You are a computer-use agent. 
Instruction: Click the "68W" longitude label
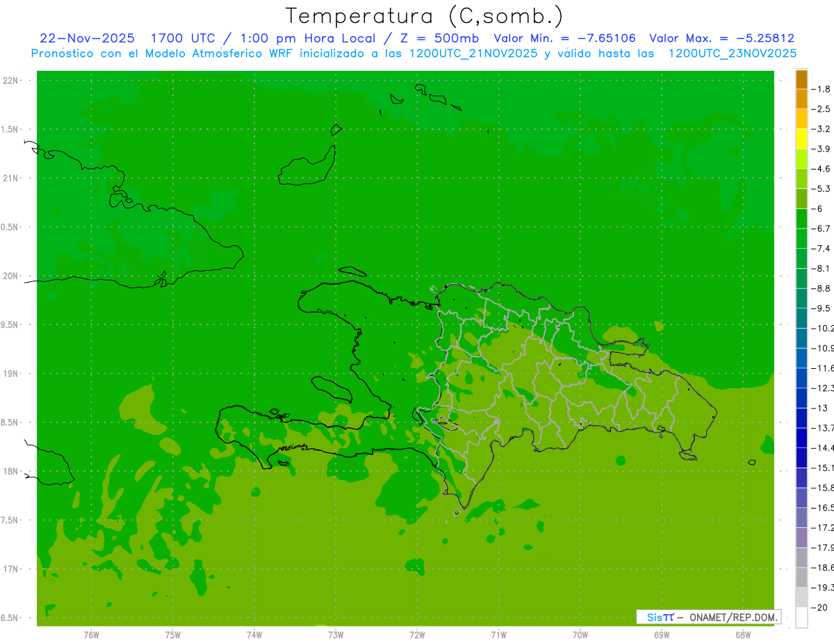coord(743,635)
